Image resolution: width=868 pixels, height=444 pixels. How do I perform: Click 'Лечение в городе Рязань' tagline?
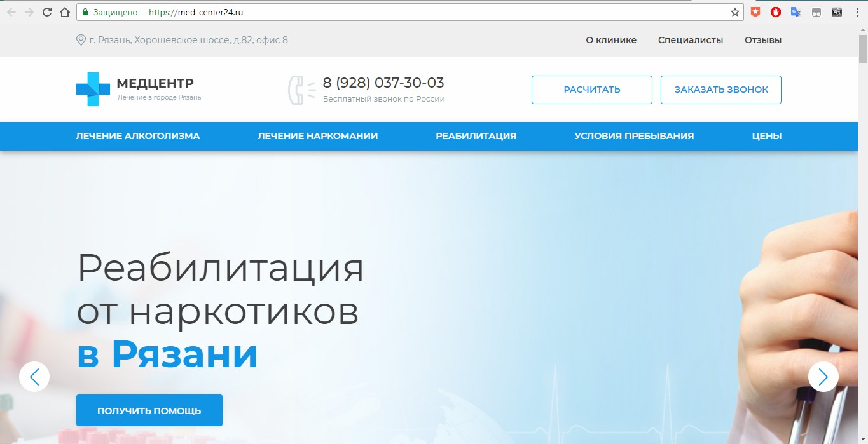point(159,97)
